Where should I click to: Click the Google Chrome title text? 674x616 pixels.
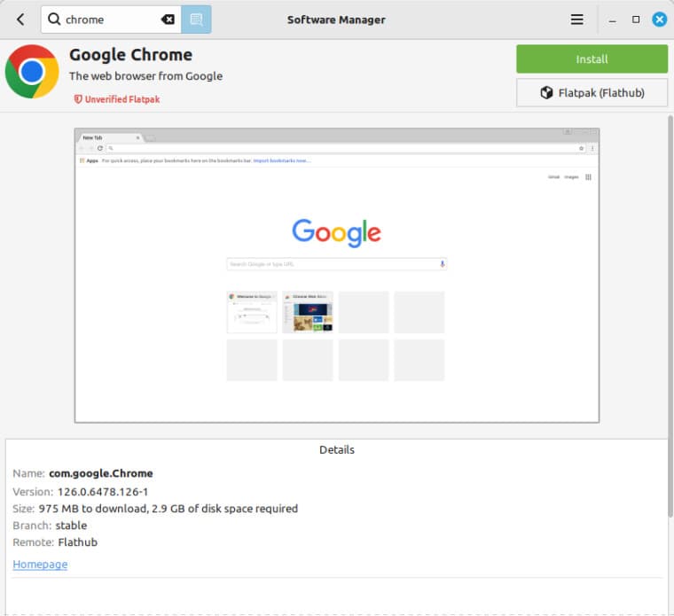point(130,55)
